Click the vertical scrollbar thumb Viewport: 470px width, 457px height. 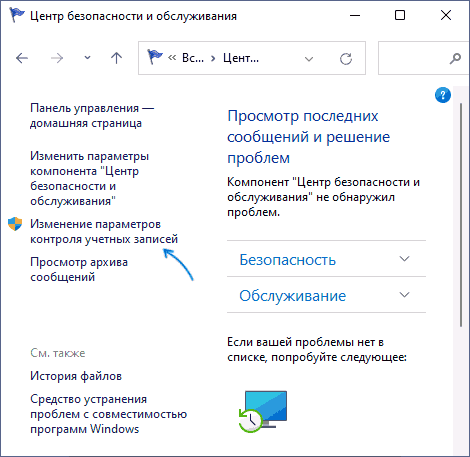click(x=461, y=215)
